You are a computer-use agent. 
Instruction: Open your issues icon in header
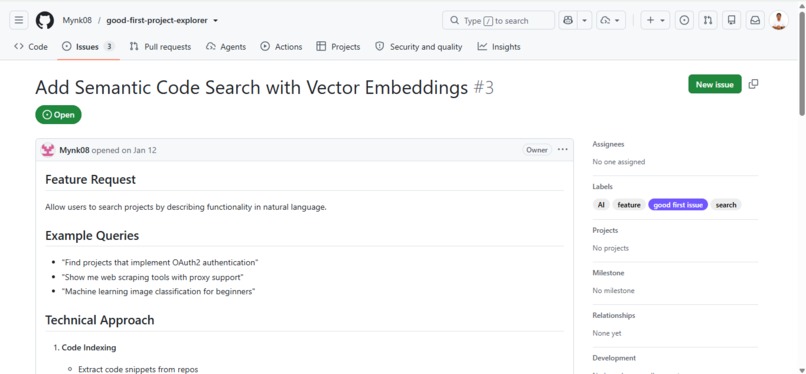[684, 21]
